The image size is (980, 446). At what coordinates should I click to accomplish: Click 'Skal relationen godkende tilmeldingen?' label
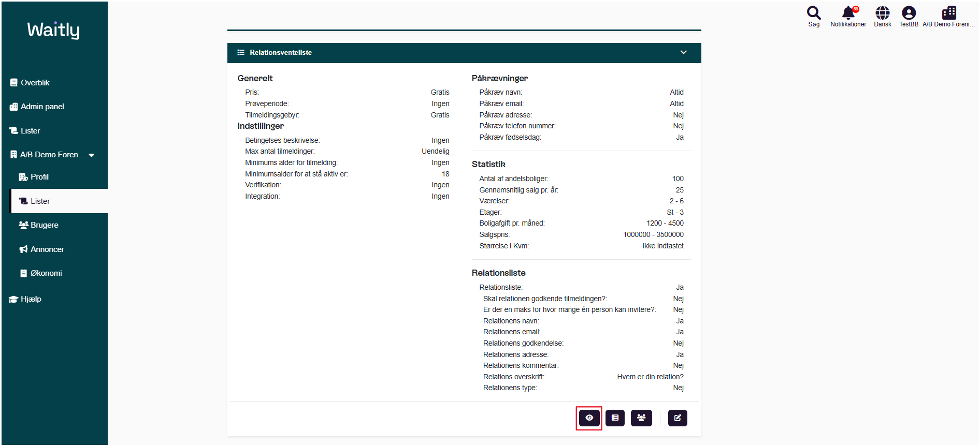[x=545, y=299]
